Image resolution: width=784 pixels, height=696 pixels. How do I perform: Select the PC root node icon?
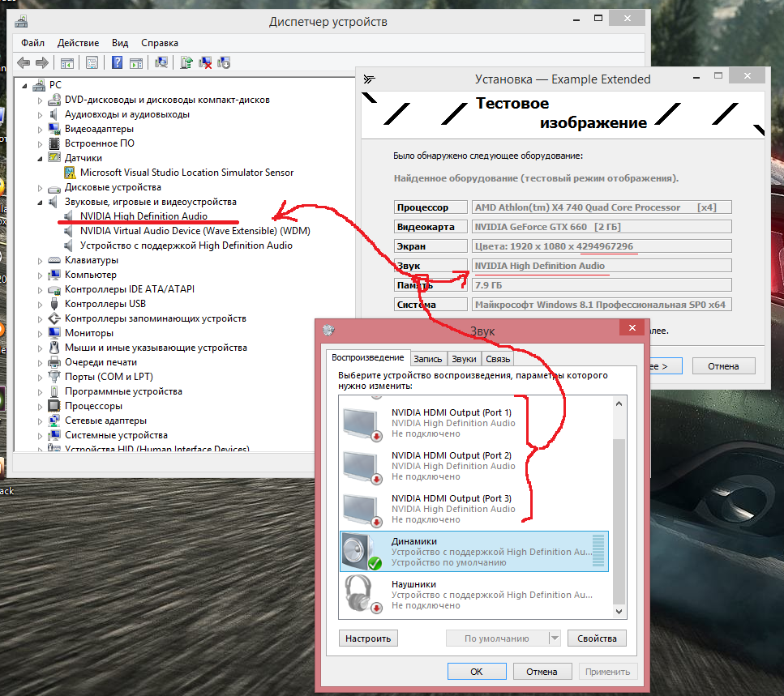click(39, 85)
